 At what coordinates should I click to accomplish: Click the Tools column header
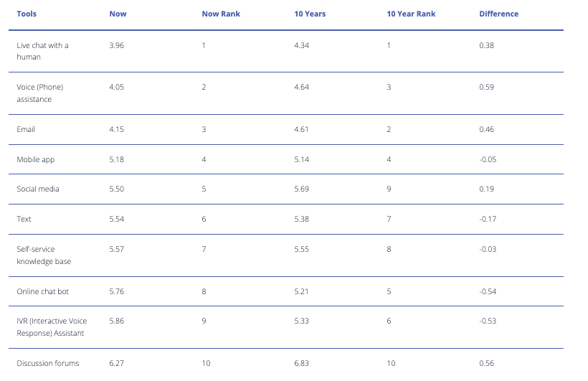click(27, 14)
